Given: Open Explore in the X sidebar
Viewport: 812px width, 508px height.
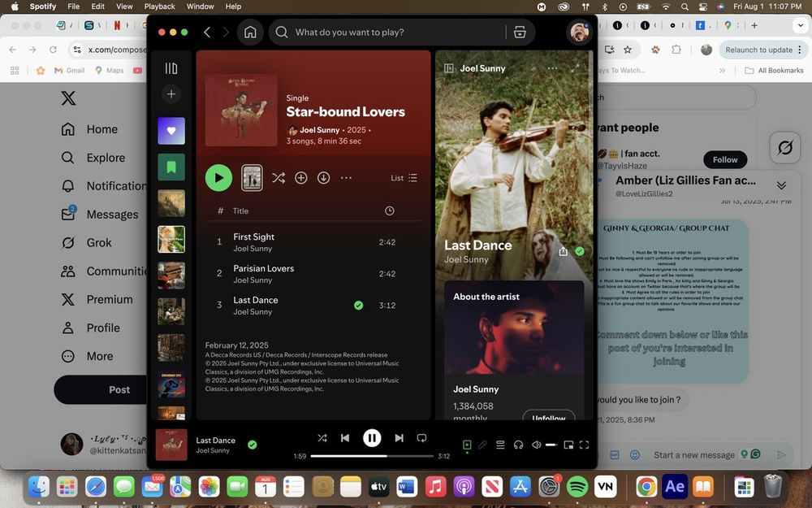Looking at the screenshot, I should coord(93,158).
